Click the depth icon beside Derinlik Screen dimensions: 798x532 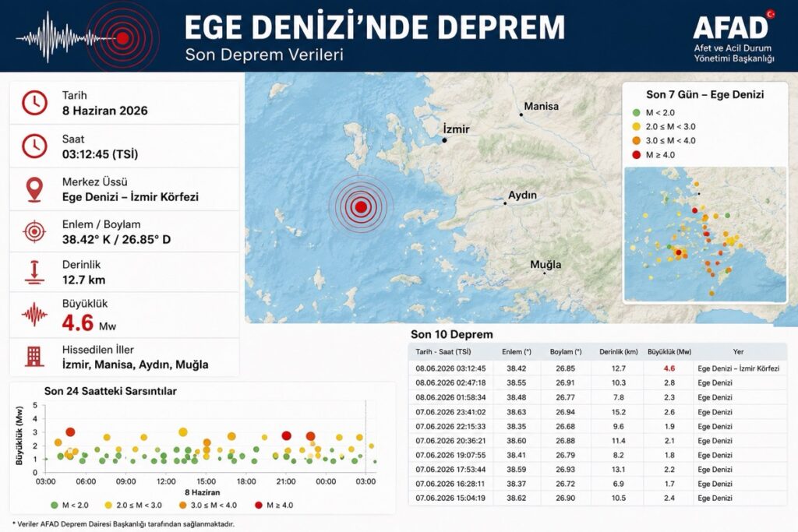[x=34, y=272]
